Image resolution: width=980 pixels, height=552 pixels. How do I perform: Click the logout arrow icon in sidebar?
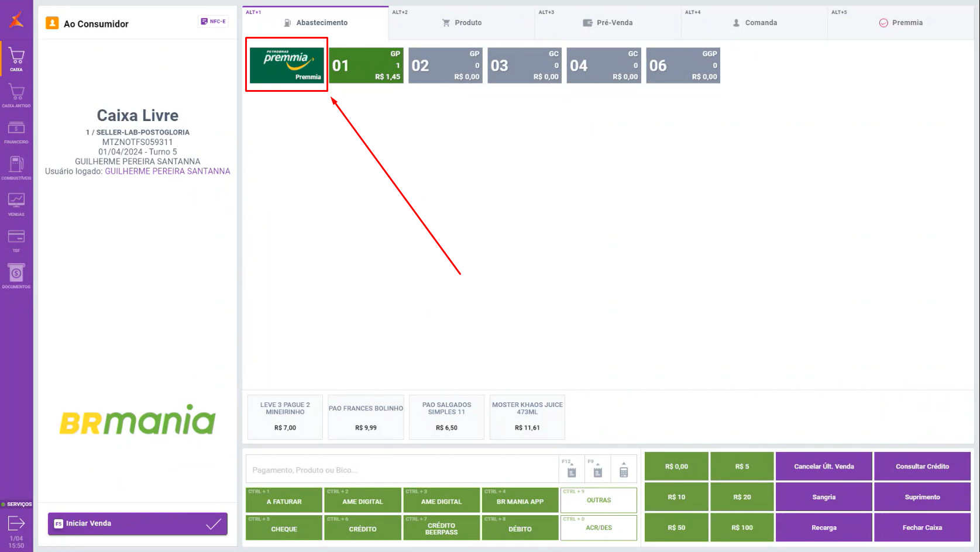[16, 523]
